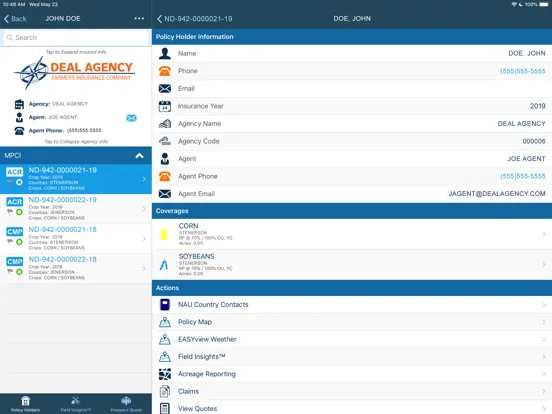The height and width of the screenshot is (414, 552).
Task: Click the Agency Code icon
Action: coord(165,141)
